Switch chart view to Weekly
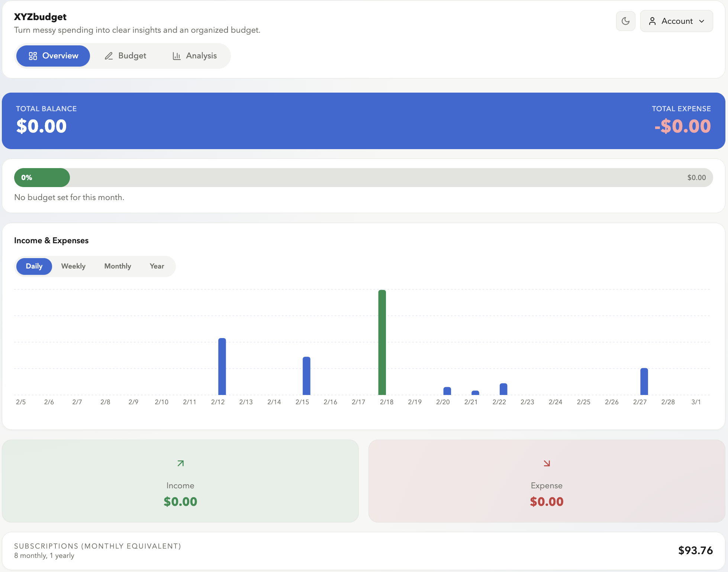Image resolution: width=728 pixels, height=572 pixels. coord(73,266)
